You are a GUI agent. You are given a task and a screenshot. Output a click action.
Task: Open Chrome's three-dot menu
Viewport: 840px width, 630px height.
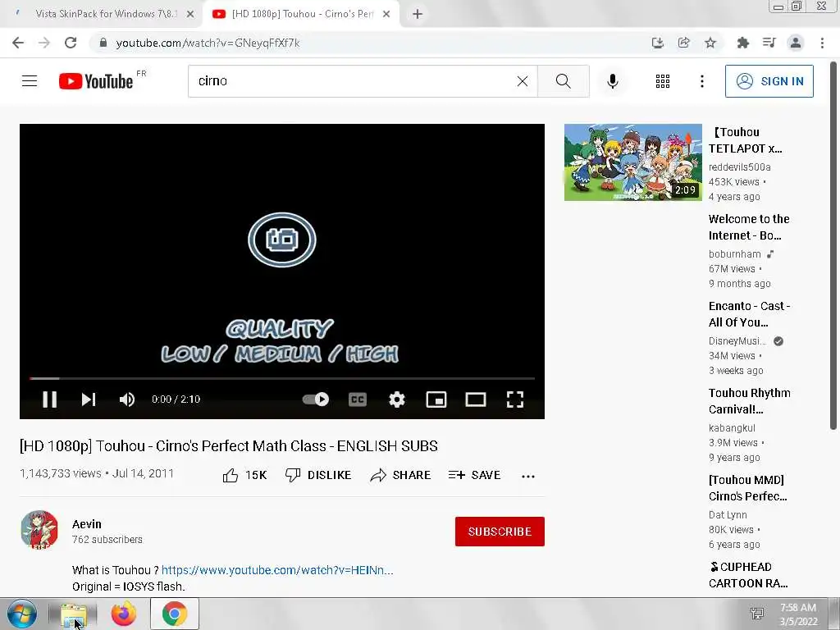pyautogui.click(x=822, y=43)
